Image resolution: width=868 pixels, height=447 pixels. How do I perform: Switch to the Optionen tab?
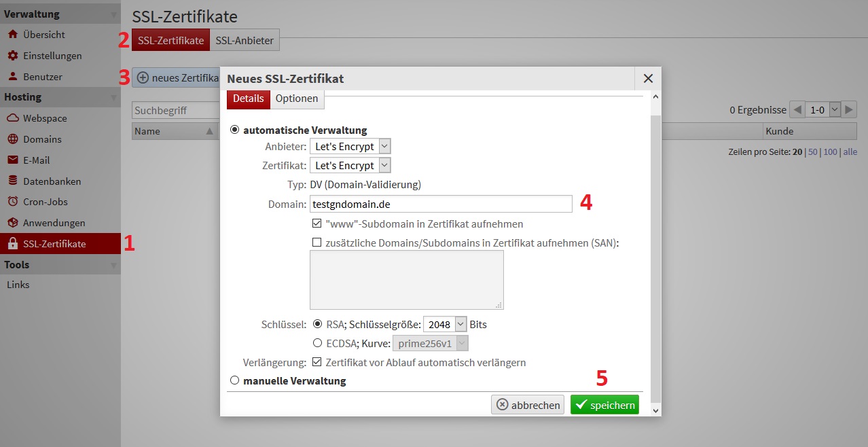tap(297, 99)
